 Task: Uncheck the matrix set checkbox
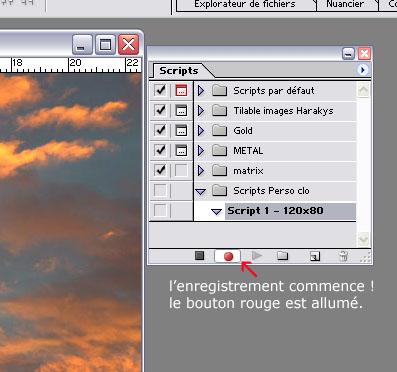pos(161,170)
